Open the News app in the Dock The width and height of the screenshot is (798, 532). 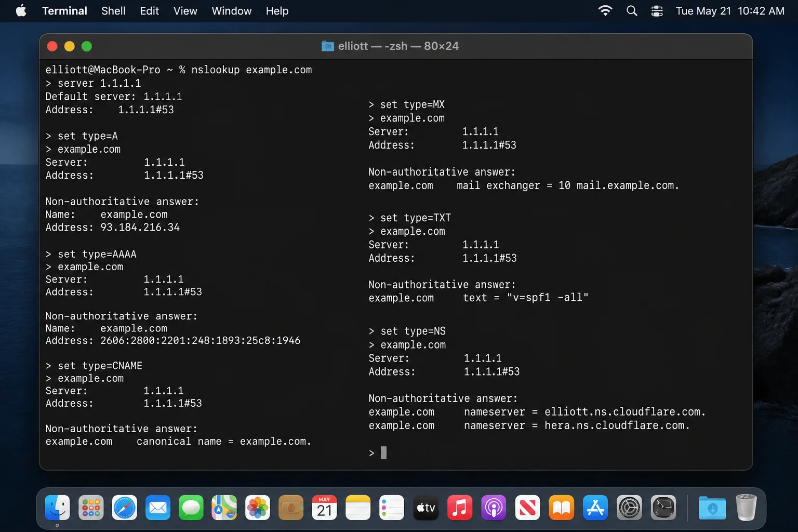click(527, 508)
